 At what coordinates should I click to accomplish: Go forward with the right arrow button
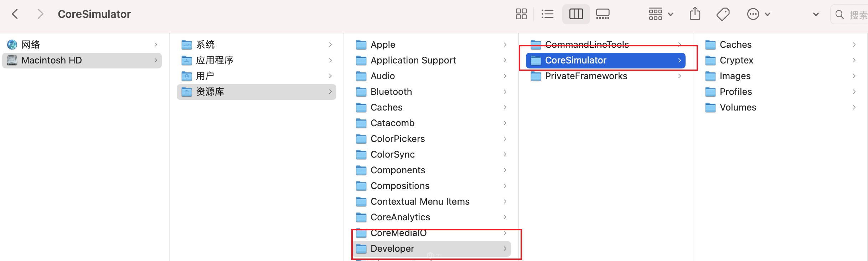coord(40,14)
